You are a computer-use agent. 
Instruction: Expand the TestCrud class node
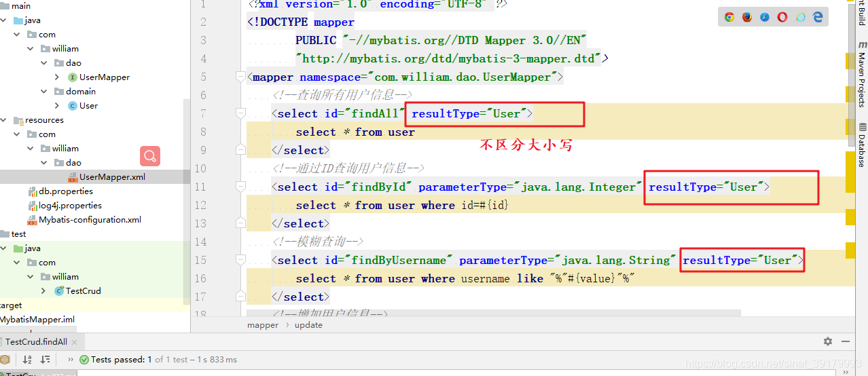tap(45, 291)
